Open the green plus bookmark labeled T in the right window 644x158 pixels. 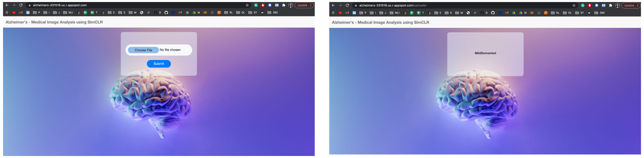tap(420, 13)
